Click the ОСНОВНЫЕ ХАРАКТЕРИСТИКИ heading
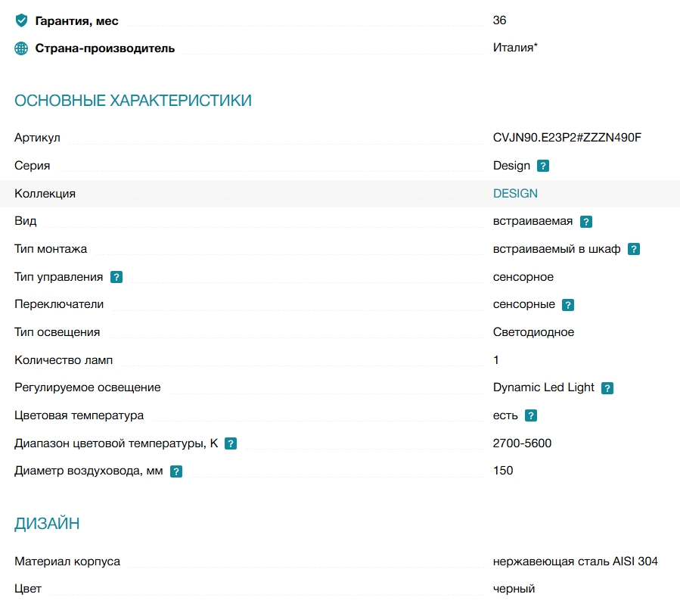The image size is (680, 616). [x=133, y=100]
